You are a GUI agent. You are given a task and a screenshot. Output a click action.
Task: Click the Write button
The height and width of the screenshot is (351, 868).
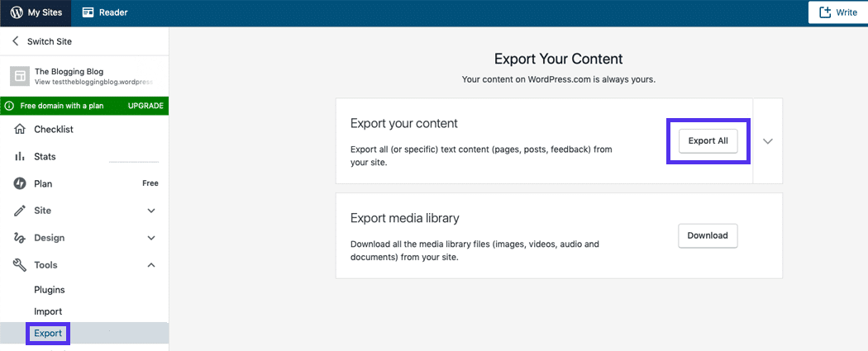(x=837, y=12)
